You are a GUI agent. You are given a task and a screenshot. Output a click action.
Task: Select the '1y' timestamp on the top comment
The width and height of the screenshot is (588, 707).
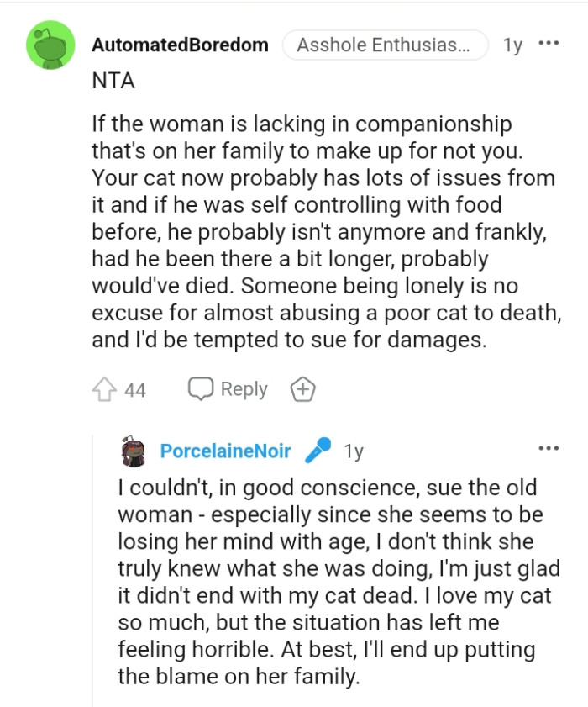(512, 45)
